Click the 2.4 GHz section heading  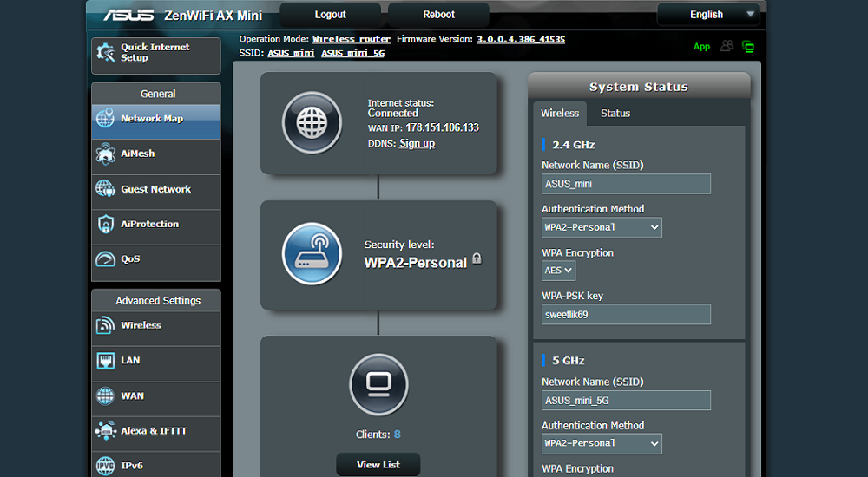click(574, 145)
